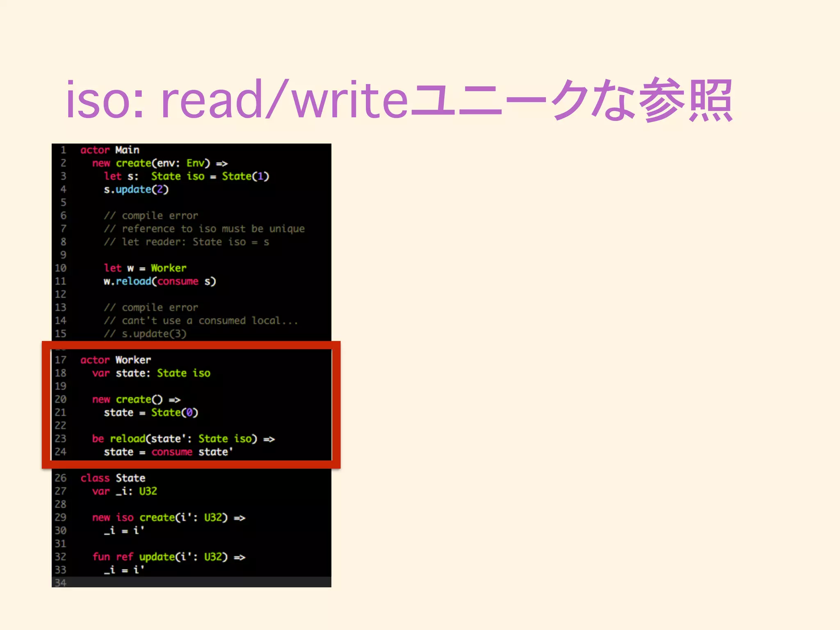
Task: Click line number 34 in the gutter
Action: coord(60,583)
